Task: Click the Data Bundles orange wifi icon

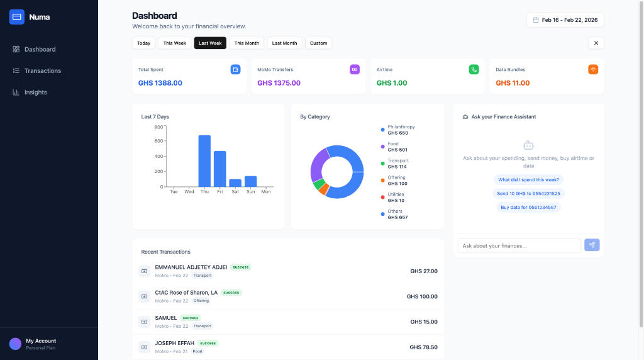Action: 593,69
